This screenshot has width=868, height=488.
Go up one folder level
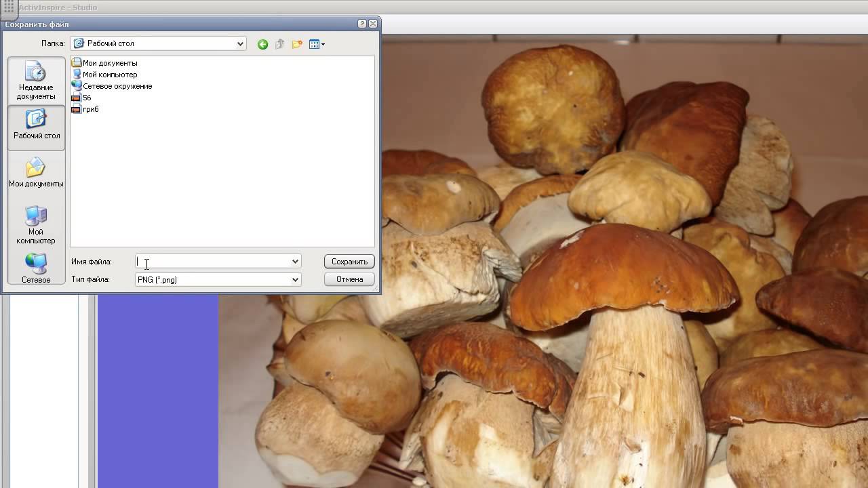[x=279, y=44]
